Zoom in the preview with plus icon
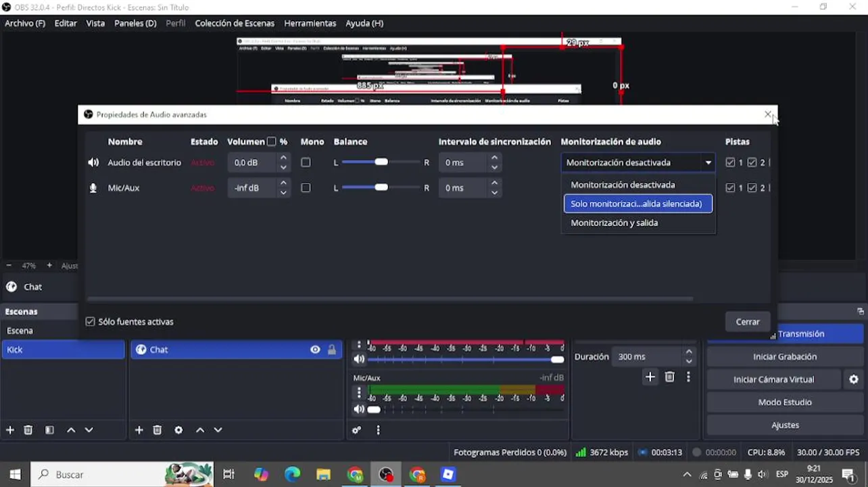 click(49, 266)
